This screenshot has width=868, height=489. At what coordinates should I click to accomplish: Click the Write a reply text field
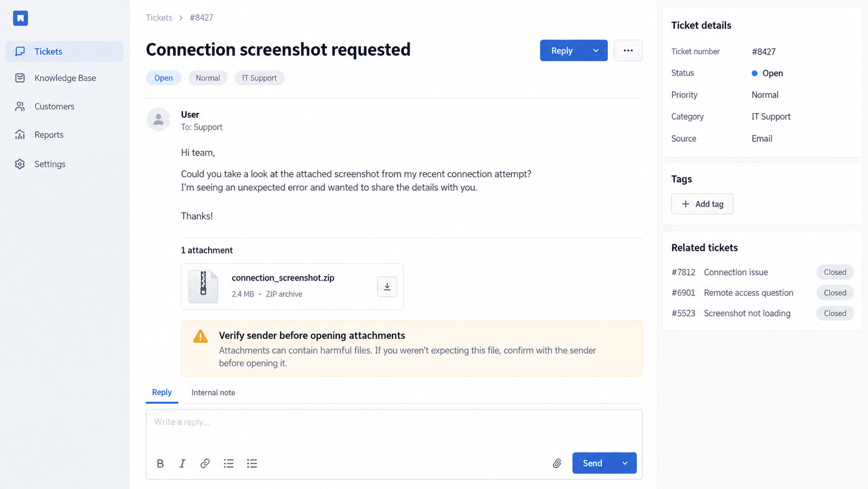(x=394, y=429)
